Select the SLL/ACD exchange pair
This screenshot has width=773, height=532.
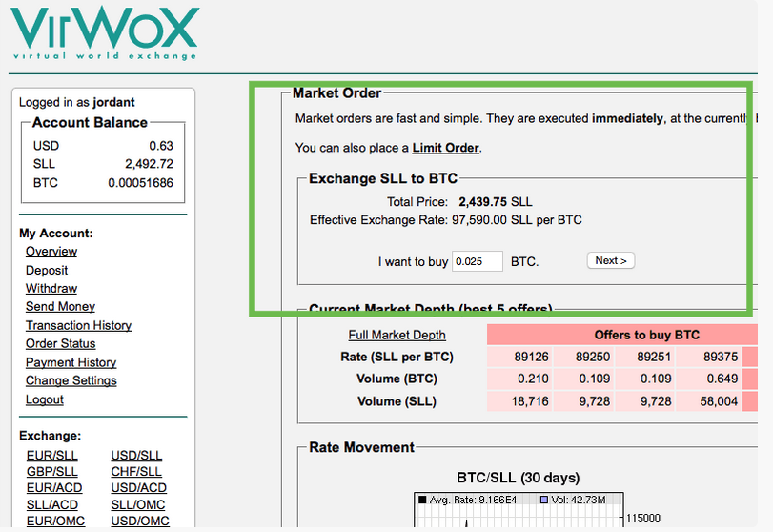coord(52,505)
